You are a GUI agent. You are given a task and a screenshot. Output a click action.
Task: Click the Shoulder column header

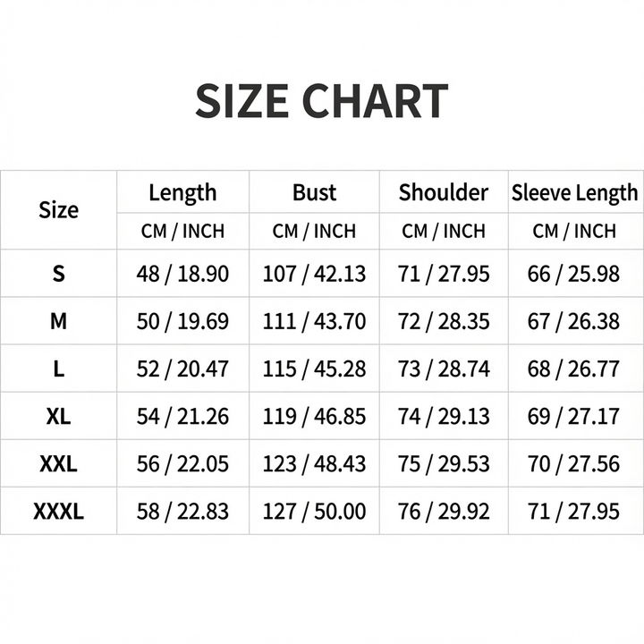[444, 192]
